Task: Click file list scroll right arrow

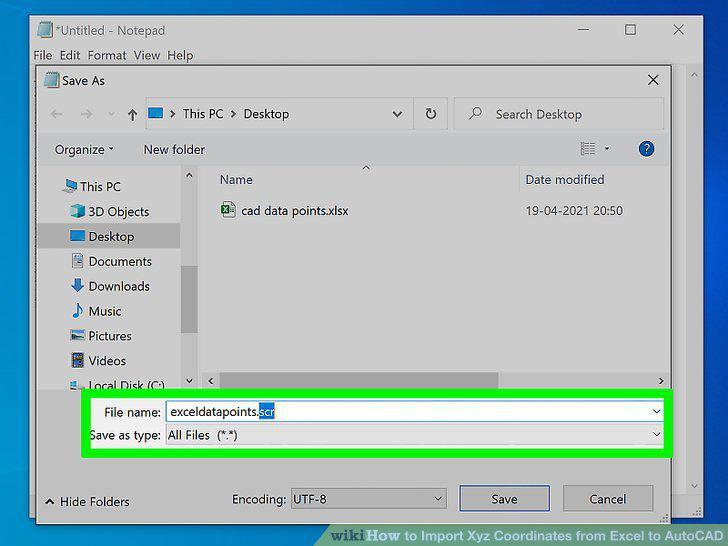Action: pyautogui.click(x=661, y=381)
